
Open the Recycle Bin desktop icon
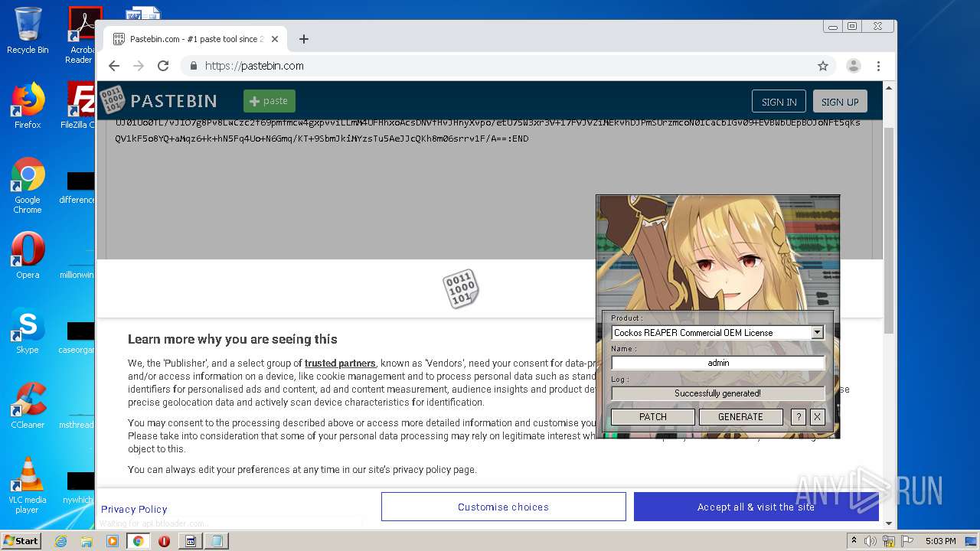pyautogui.click(x=28, y=31)
